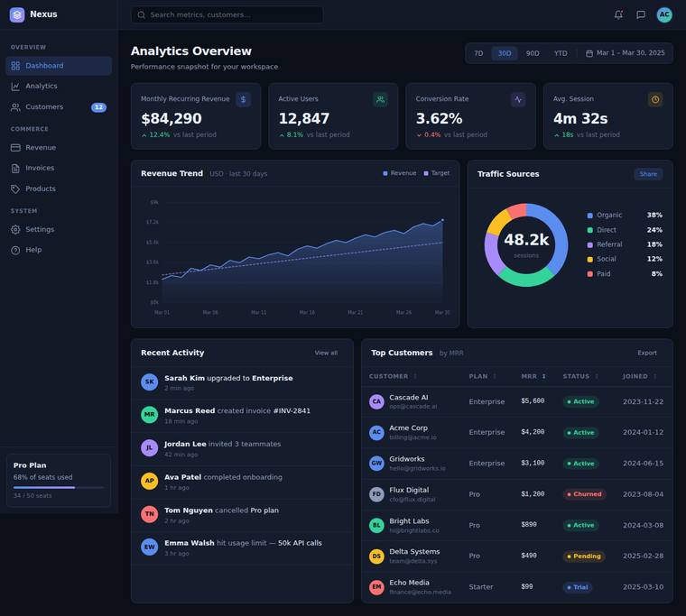The width and height of the screenshot is (686, 616).
Task: Click Marcus Reed's MR avatar
Action: (150, 415)
